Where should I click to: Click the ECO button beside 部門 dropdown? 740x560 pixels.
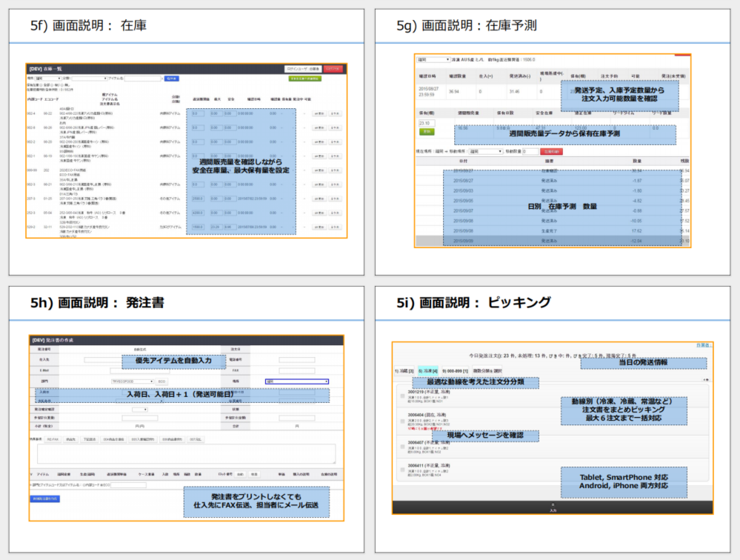(x=161, y=381)
